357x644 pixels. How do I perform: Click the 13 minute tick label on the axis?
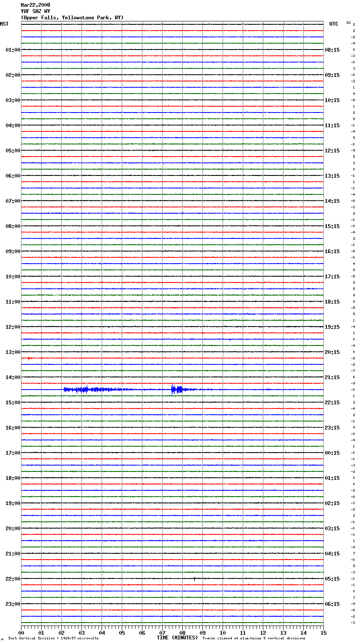coord(283,633)
